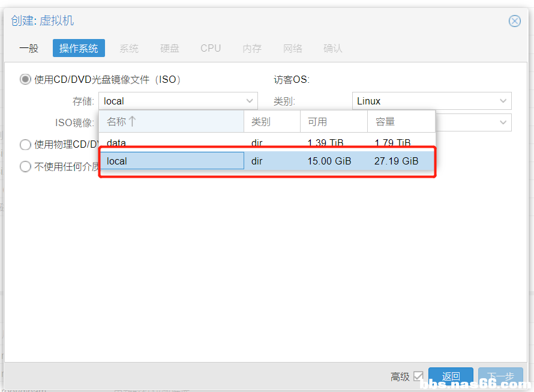Sort by the 容量 column header
The height and width of the screenshot is (392, 534).
[385, 122]
